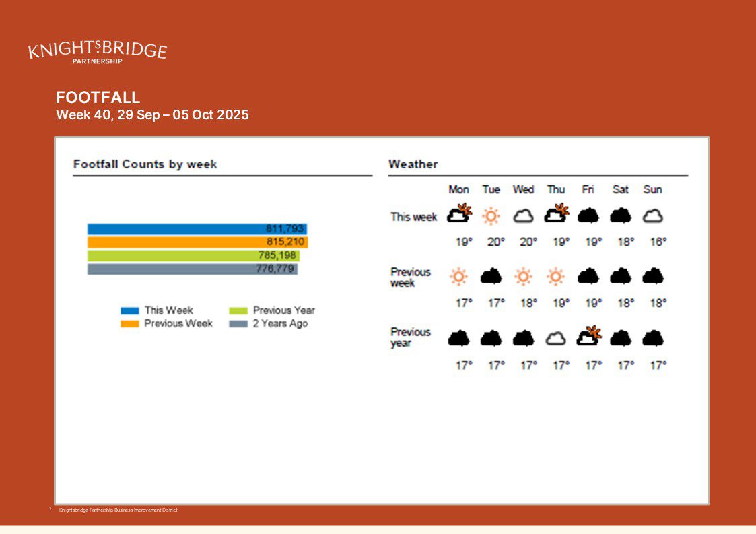Click This week Friday dark cloud icon
This screenshot has height=534, width=756.
588,215
